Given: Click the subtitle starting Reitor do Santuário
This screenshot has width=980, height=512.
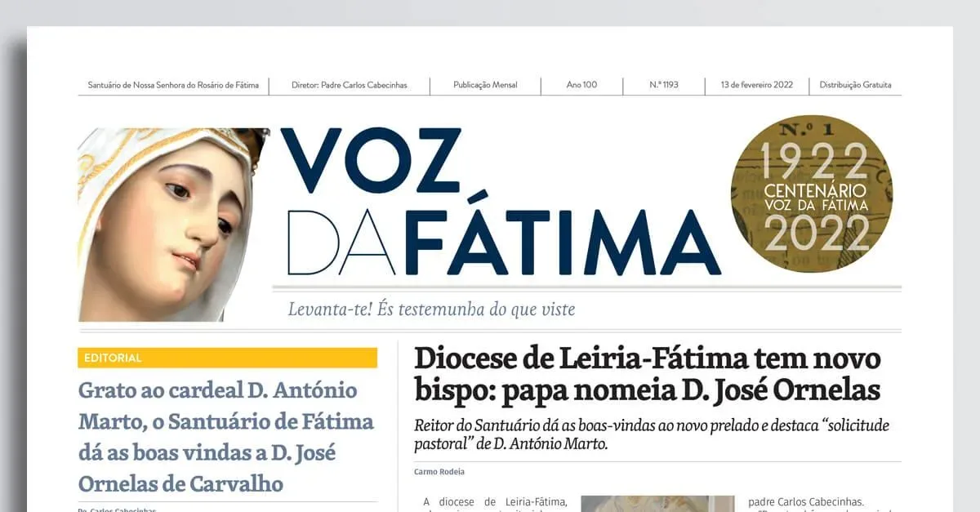Looking at the screenshot, I should coord(652,435).
